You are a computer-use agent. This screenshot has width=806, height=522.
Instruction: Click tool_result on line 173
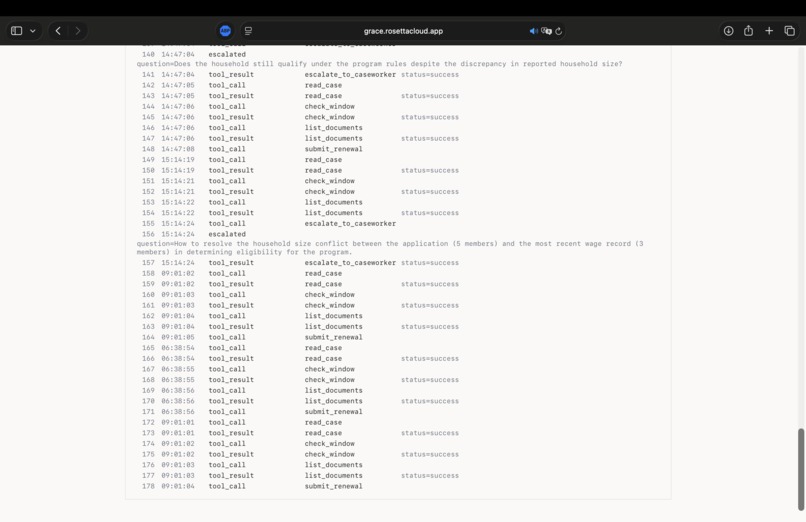pos(231,433)
